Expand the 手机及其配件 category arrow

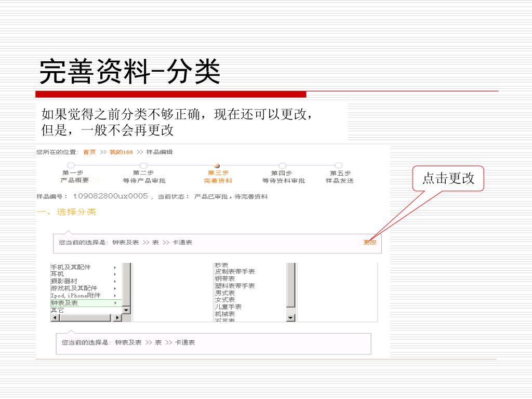pos(115,268)
